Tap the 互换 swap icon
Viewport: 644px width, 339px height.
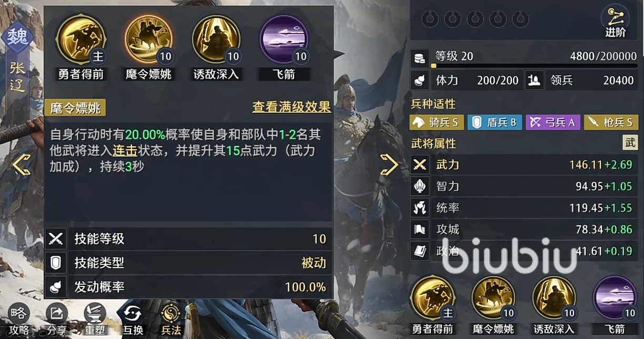pyautogui.click(x=133, y=320)
